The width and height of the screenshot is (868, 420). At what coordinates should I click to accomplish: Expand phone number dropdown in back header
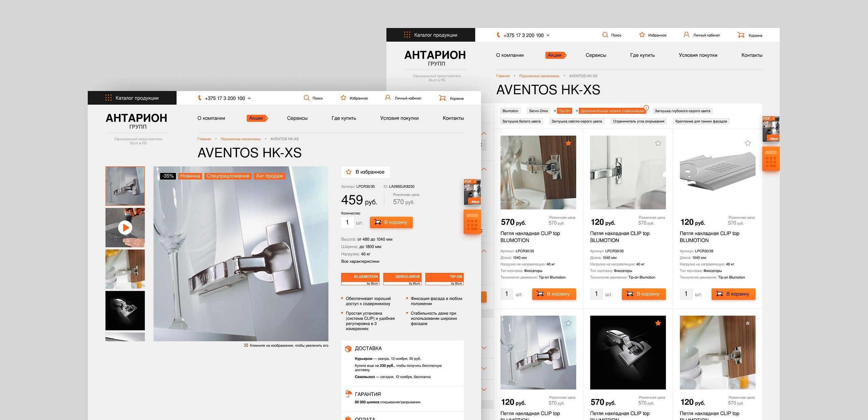click(x=548, y=35)
